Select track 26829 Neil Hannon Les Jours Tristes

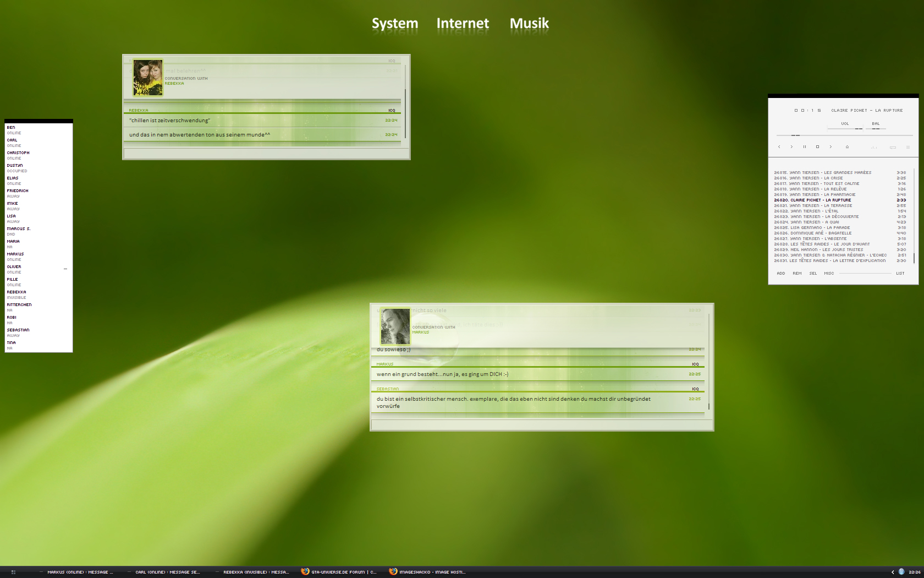coord(840,250)
